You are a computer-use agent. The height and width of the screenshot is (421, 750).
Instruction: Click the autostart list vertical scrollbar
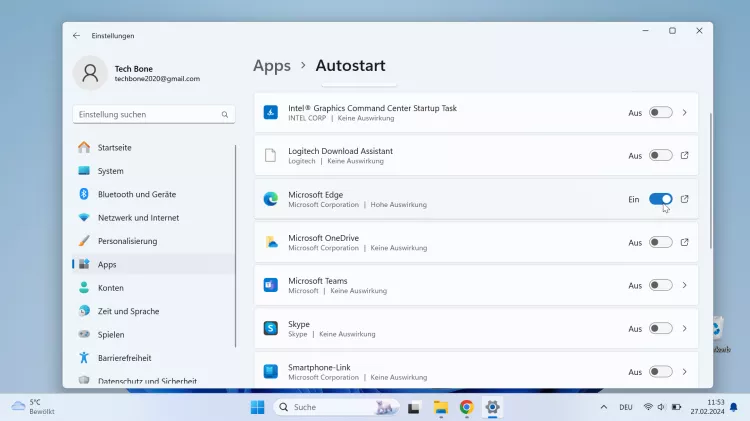(711, 181)
